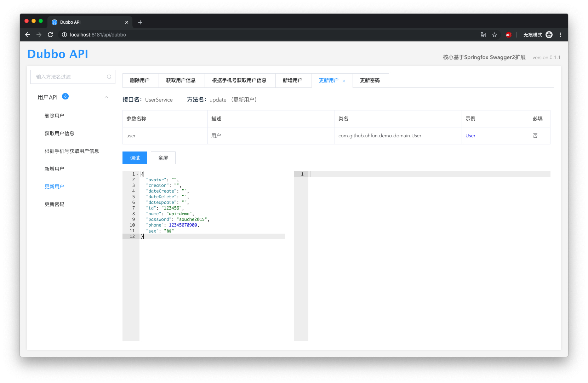Select 获取用户信息 in the sidebar

coord(59,133)
